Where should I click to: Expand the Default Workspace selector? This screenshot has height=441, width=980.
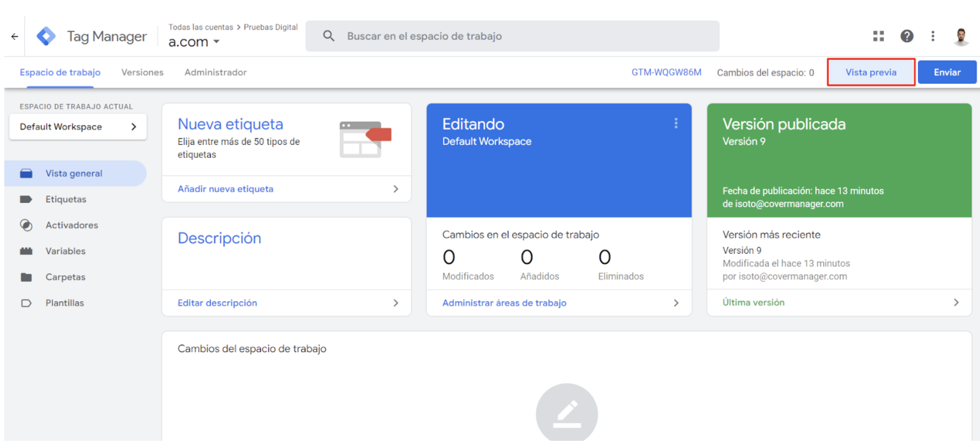[78, 127]
